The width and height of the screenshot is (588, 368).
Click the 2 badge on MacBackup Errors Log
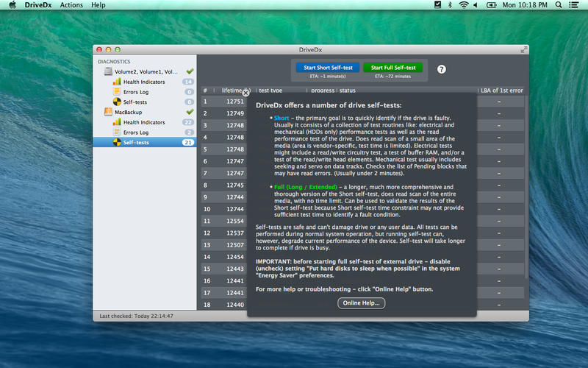coord(189,132)
